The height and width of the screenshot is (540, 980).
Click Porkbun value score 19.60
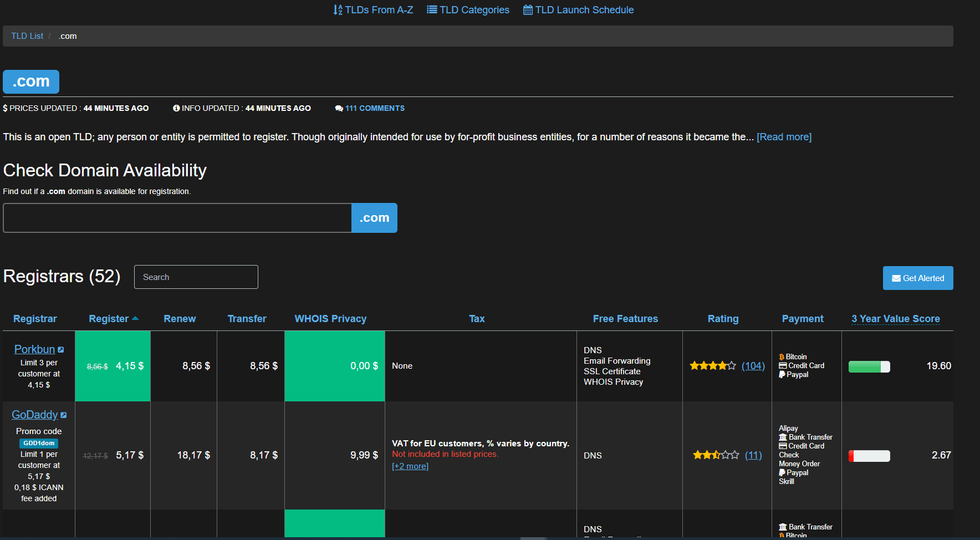point(938,366)
